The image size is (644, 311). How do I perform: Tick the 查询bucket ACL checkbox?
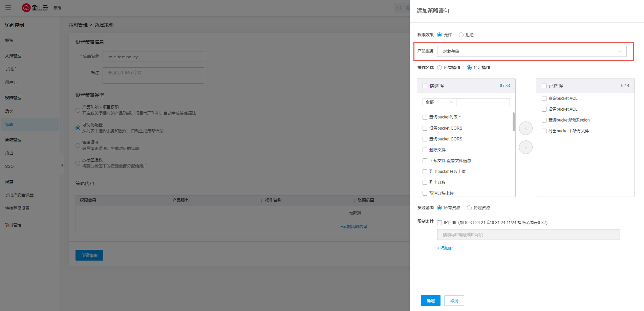click(544, 98)
